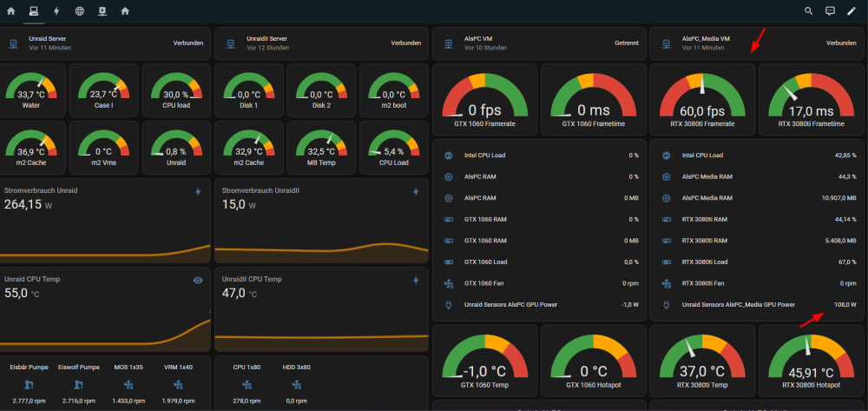Open the m2 Vms gauge
This screenshot has width=868, height=411.
click(103, 148)
